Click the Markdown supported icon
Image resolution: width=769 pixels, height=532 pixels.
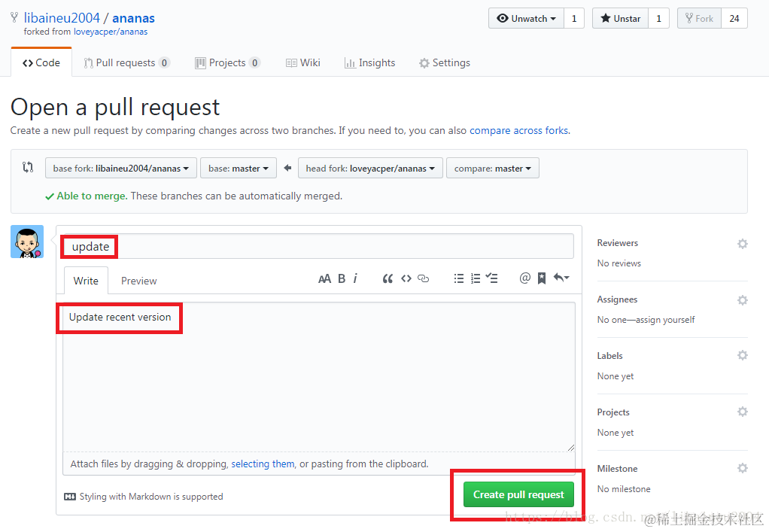pyautogui.click(x=70, y=497)
